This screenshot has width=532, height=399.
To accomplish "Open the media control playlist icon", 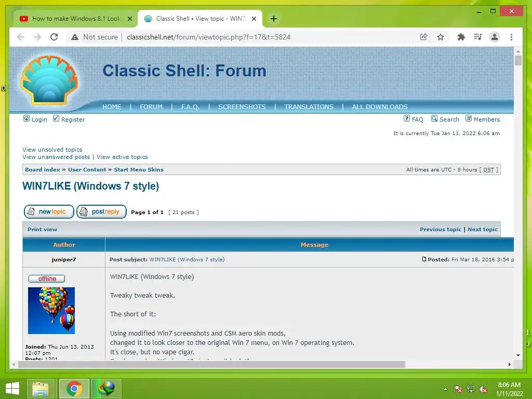I will tap(478, 37).
